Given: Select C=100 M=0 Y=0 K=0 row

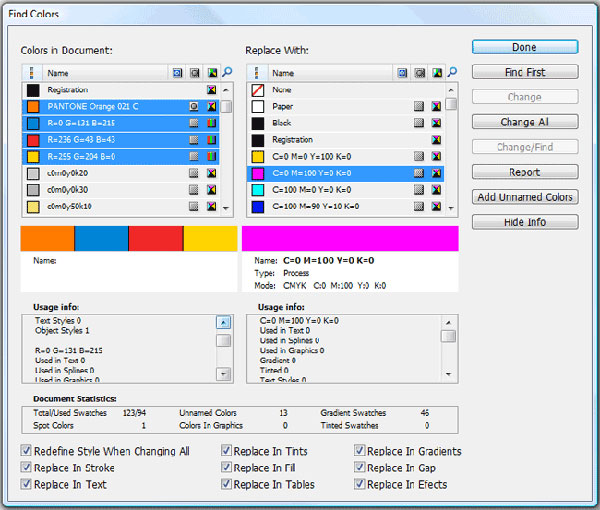Looking at the screenshot, I should pyautogui.click(x=346, y=190).
